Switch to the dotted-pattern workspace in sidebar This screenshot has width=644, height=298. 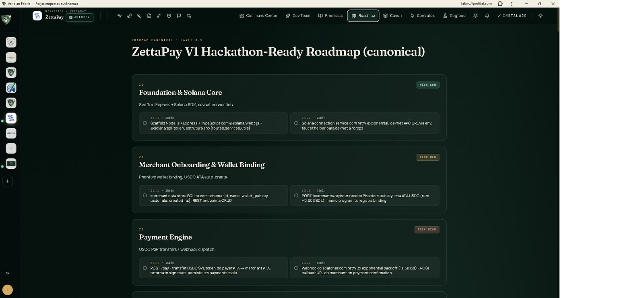[11, 42]
